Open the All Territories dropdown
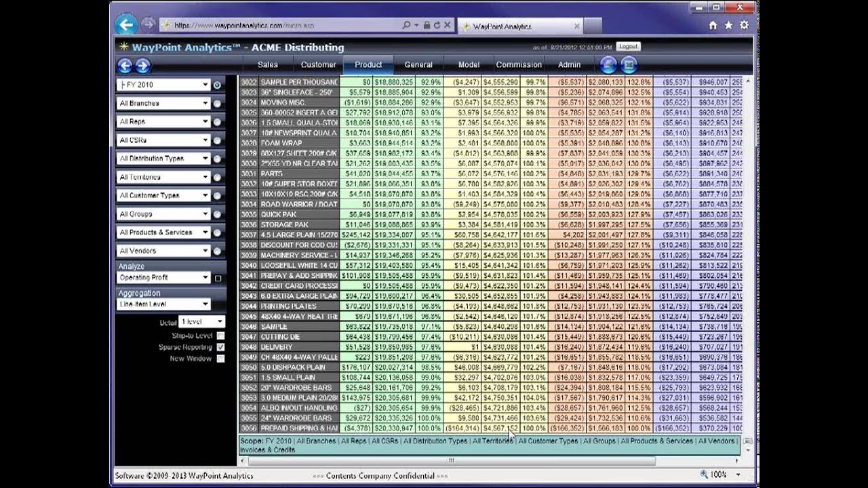The image size is (868, 488). [x=163, y=177]
